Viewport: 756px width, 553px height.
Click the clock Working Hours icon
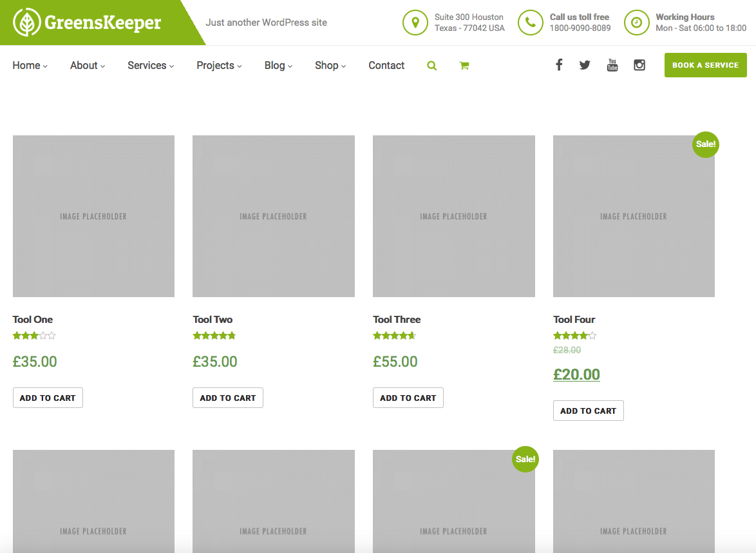636,22
